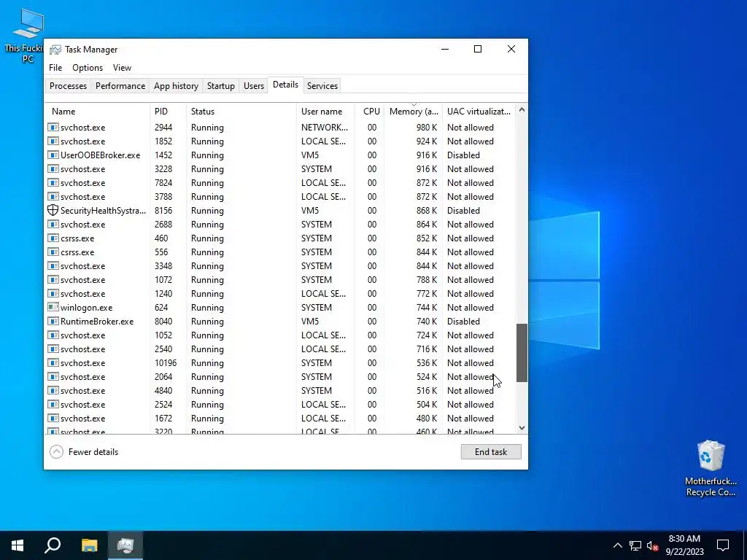This screenshot has width=747, height=560.
Task: Select the SecurityHealthSystra... process name
Action: click(103, 211)
